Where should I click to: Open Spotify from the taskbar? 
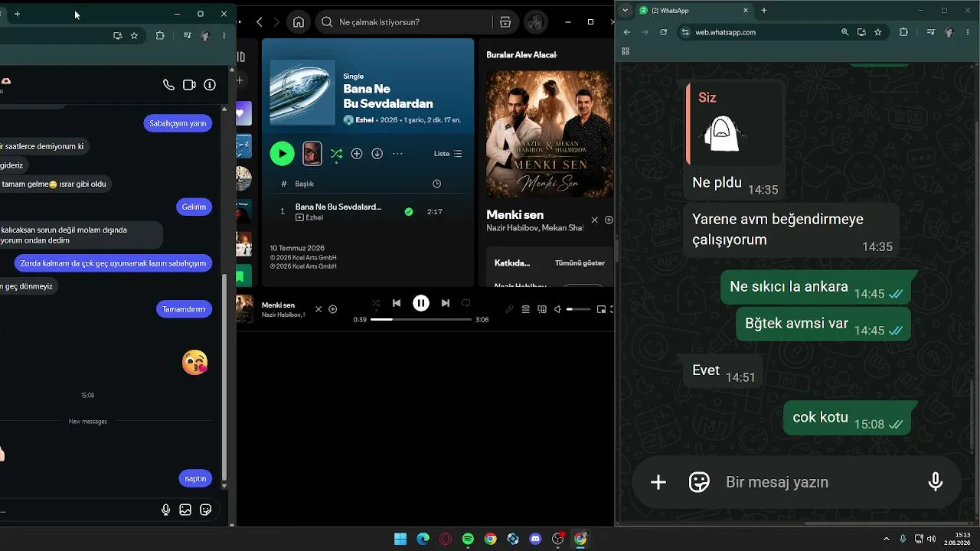click(469, 539)
